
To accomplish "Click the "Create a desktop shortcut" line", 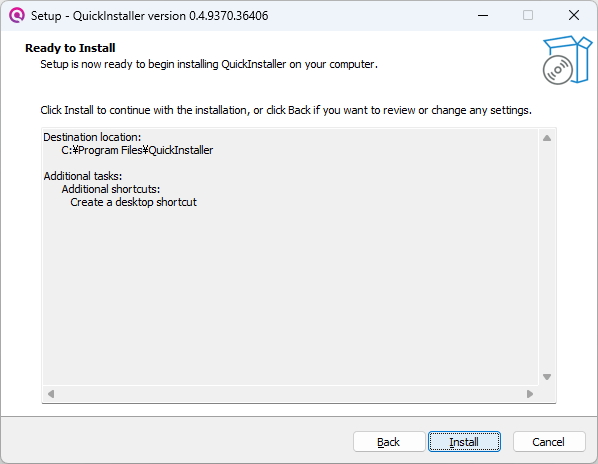I will 133,202.
